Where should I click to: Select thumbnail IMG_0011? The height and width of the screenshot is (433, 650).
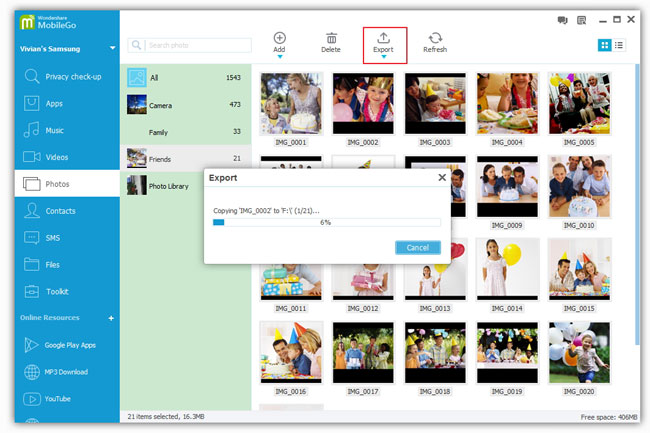coord(291,283)
